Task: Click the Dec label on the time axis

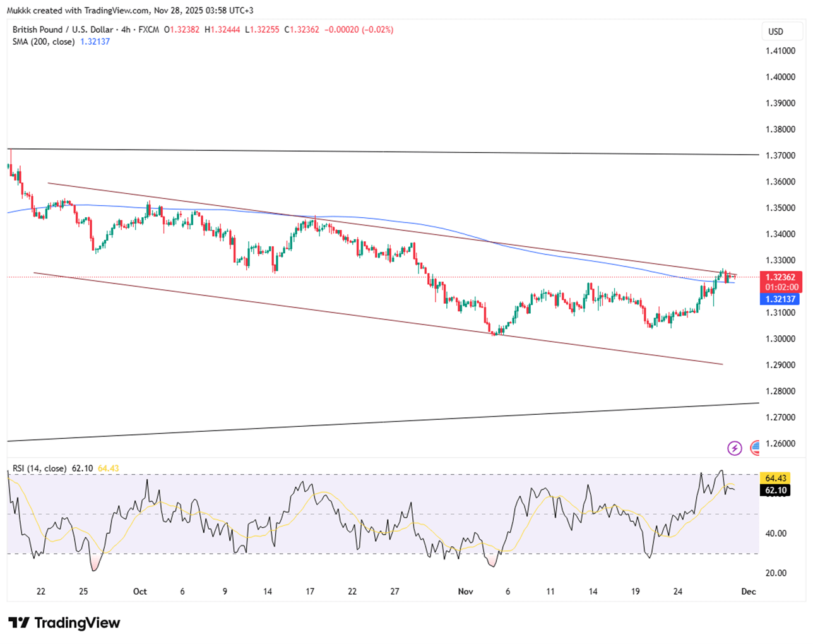Action: 749,592
